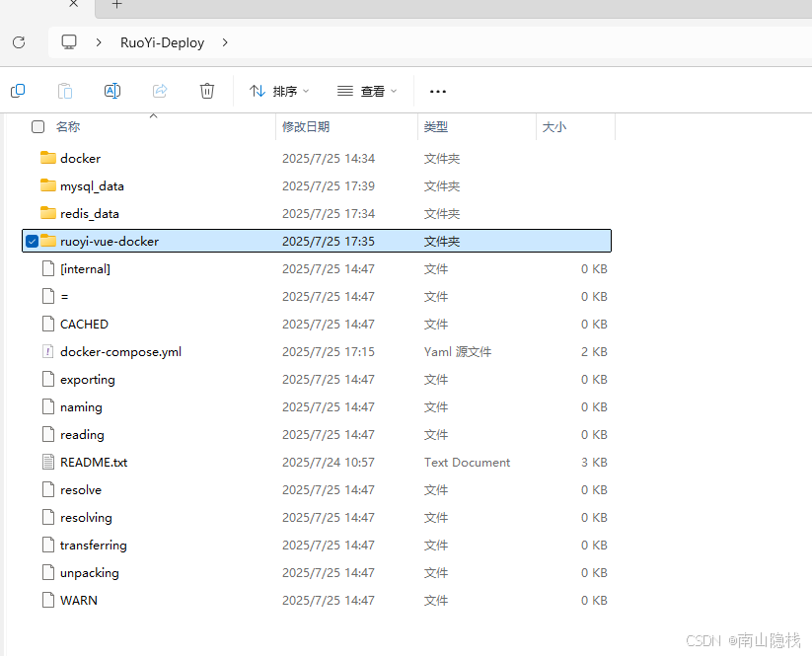Click the Copy icon in the toolbar

click(x=18, y=90)
